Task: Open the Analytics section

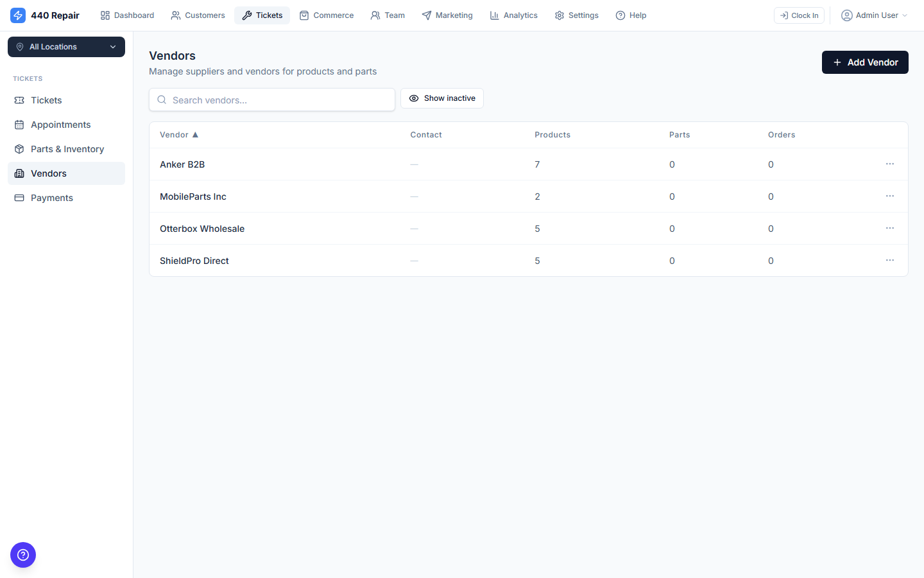Action: 513,15
